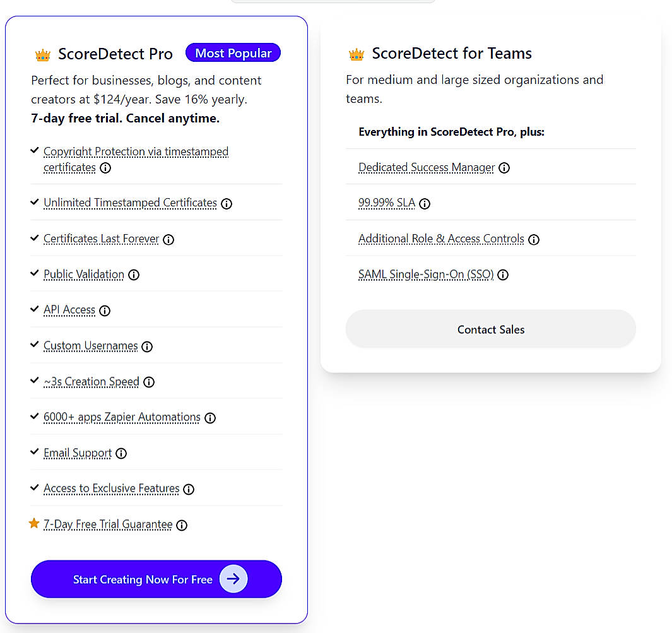This screenshot has height=633, width=672.
Task: Open the info tooltip for Public Validation
Action: tap(133, 275)
